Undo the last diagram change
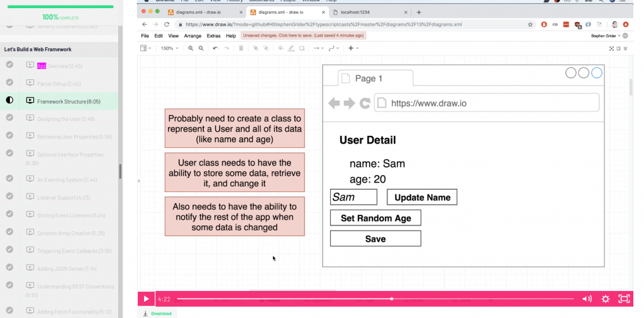The width and height of the screenshot is (644, 318). [215, 48]
